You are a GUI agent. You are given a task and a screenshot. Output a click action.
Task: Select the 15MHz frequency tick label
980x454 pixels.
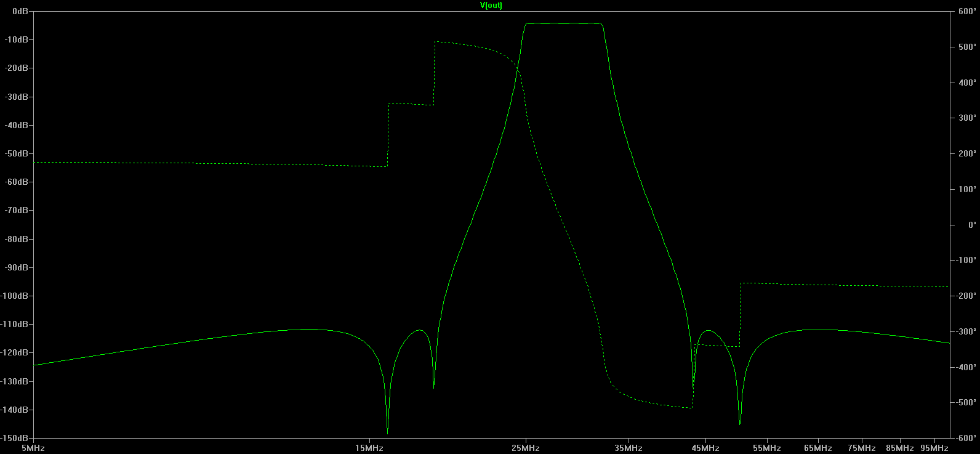point(369,448)
